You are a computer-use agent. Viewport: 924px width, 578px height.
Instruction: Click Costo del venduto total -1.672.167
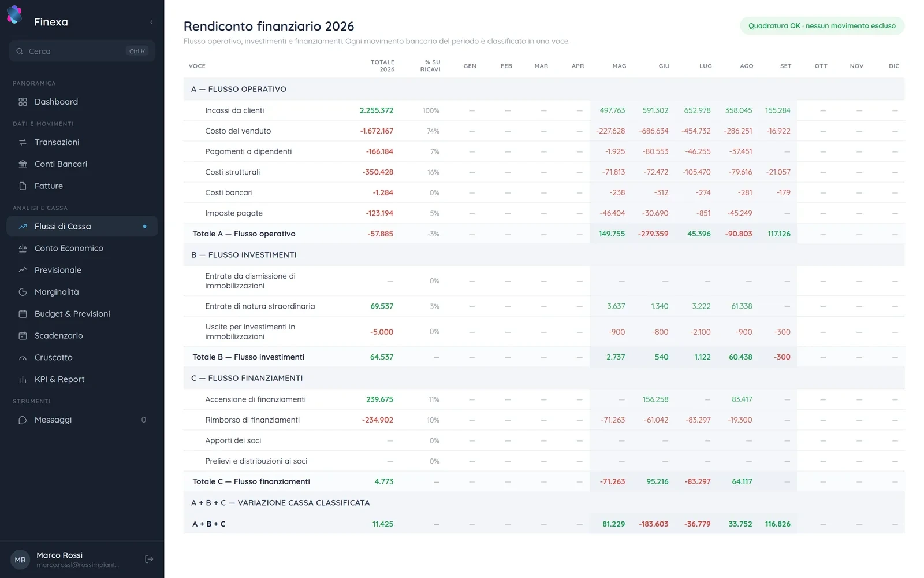(377, 131)
